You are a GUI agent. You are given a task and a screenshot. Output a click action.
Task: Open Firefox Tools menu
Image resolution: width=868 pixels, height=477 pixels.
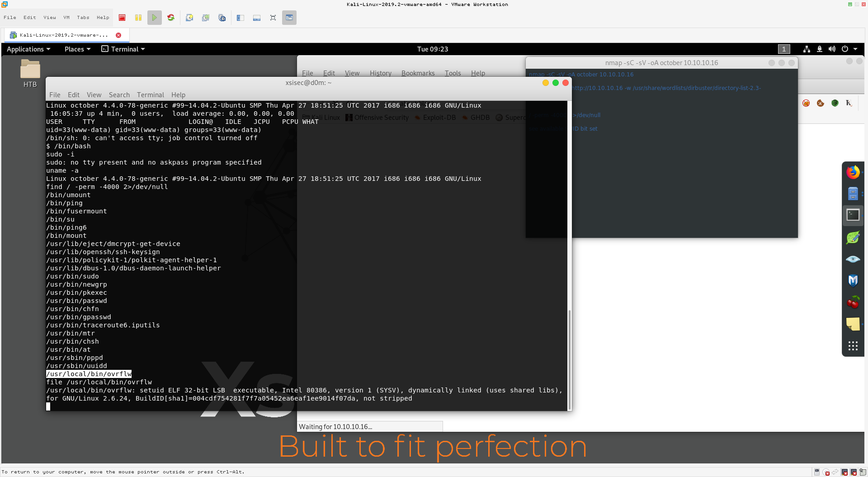click(x=453, y=73)
